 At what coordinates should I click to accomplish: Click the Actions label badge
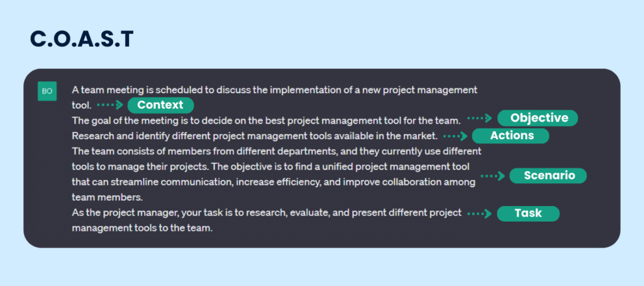click(512, 135)
